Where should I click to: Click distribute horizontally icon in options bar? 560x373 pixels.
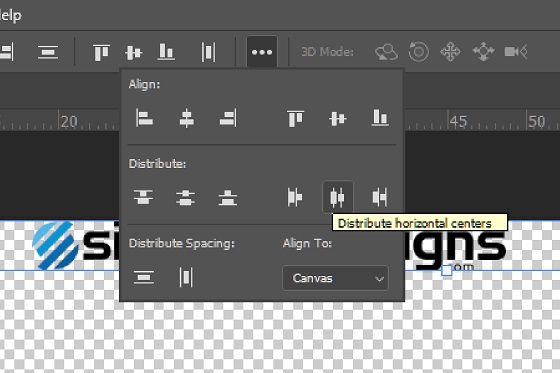208,52
